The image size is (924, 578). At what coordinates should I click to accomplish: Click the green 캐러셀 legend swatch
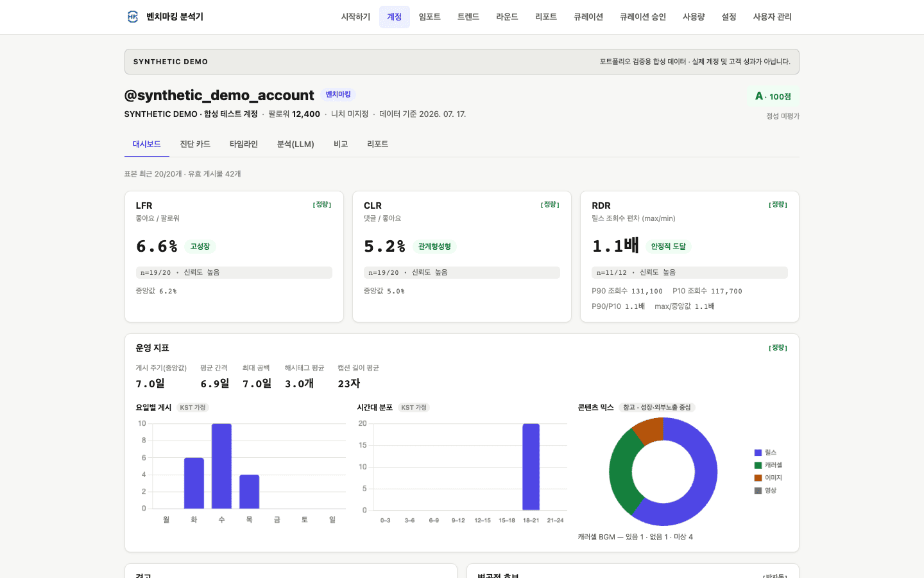[758, 465]
